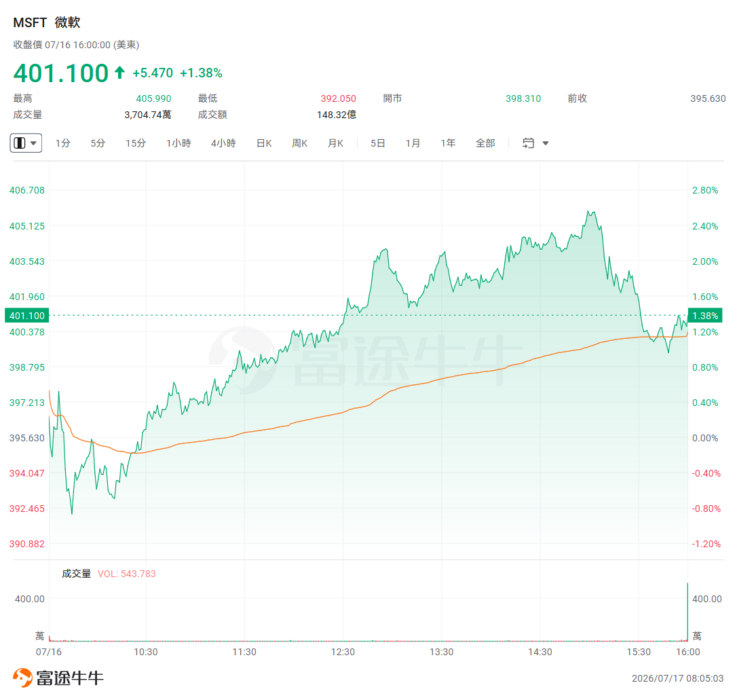Click the compare/overlay icon in toolbar
The image size is (737, 700).
[x=528, y=143]
